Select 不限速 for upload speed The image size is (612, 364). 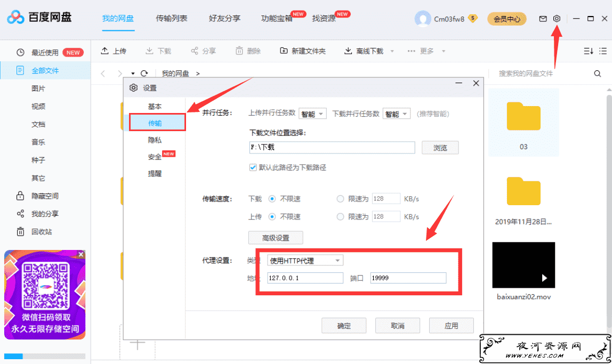[272, 216]
